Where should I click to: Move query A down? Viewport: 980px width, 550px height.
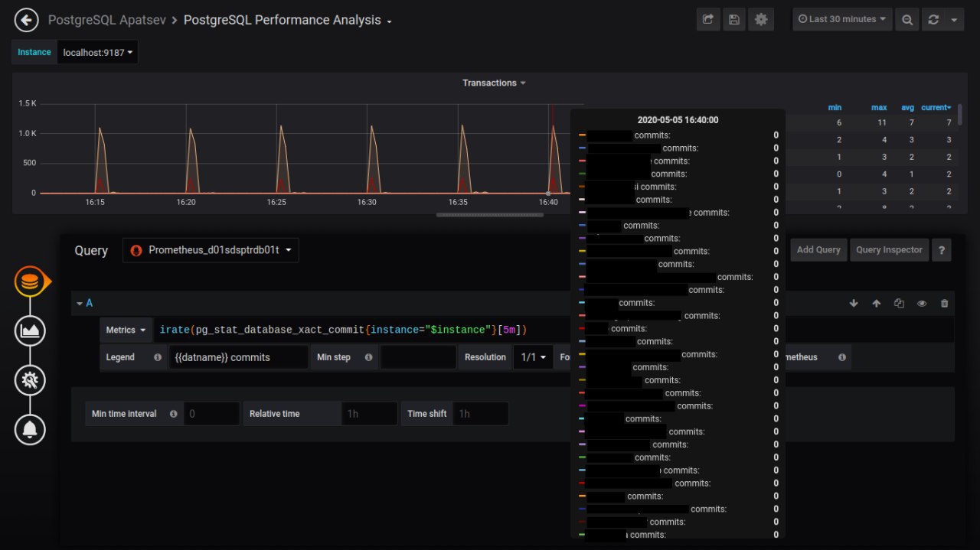click(854, 304)
